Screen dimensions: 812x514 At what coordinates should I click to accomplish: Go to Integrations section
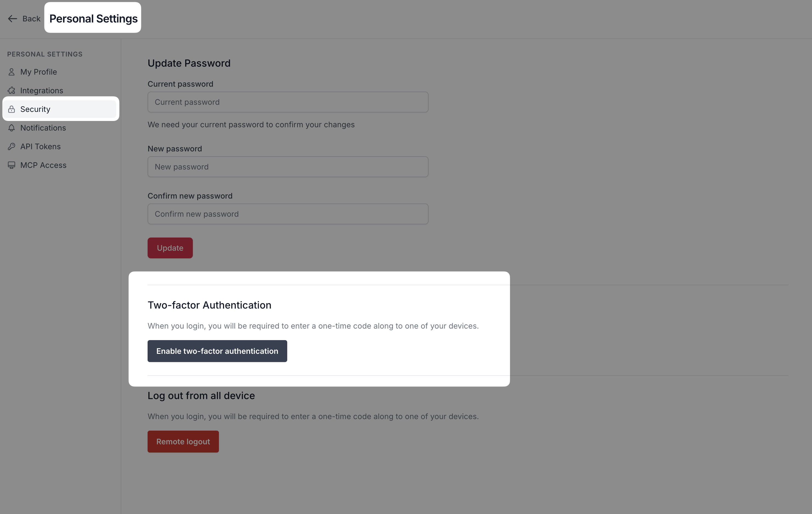[x=41, y=91]
